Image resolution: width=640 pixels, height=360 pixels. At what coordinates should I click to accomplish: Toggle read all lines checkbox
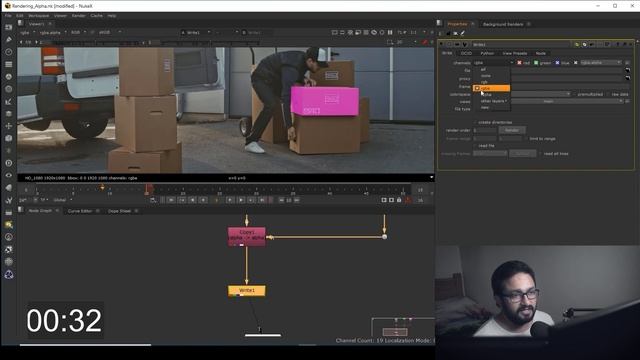tap(540, 154)
